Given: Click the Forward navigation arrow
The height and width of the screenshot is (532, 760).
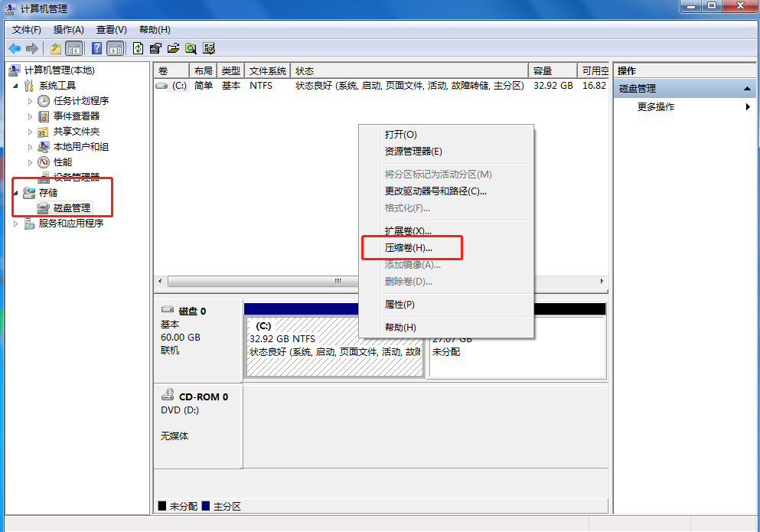Looking at the screenshot, I should point(31,48).
